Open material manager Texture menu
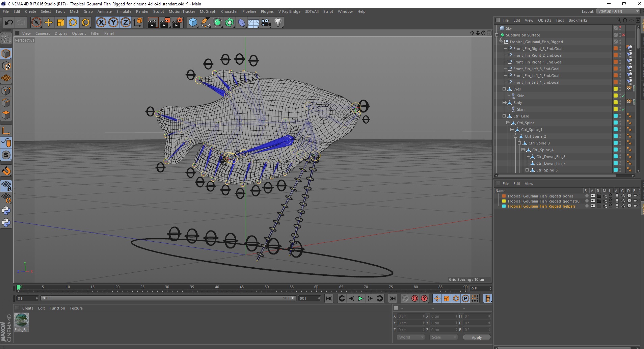644x349 pixels. click(x=76, y=308)
